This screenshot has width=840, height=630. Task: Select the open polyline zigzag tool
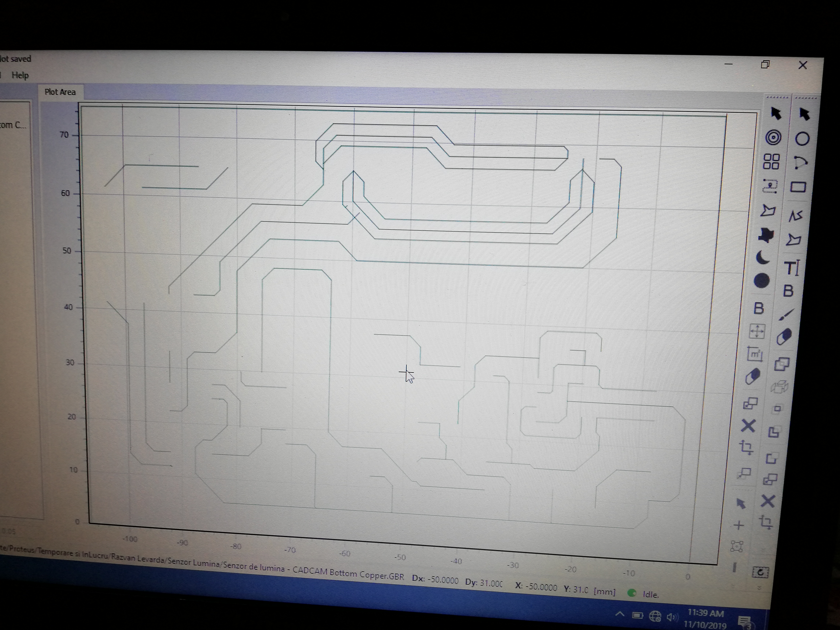coord(795,216)
